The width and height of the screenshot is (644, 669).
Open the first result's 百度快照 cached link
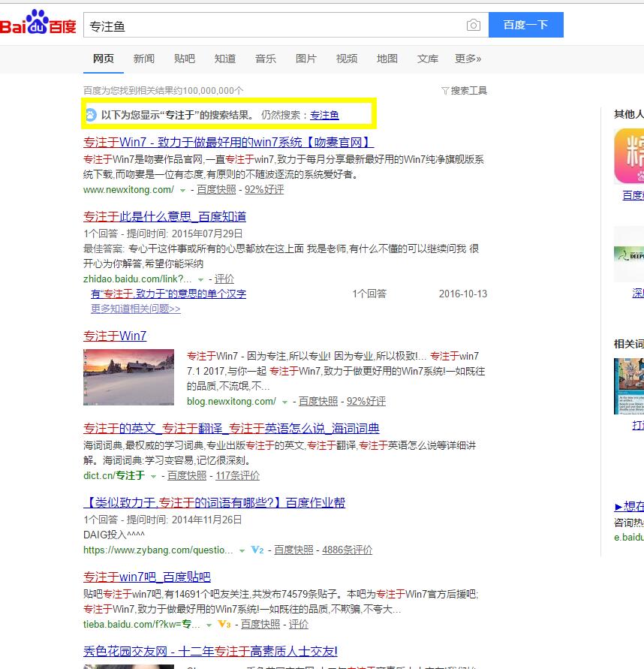[215, 188]
